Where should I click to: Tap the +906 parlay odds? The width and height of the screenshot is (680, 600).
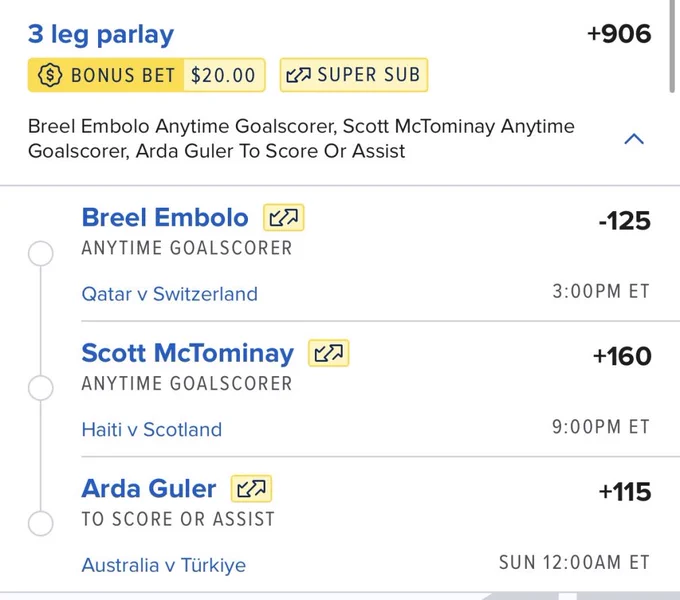619,34
